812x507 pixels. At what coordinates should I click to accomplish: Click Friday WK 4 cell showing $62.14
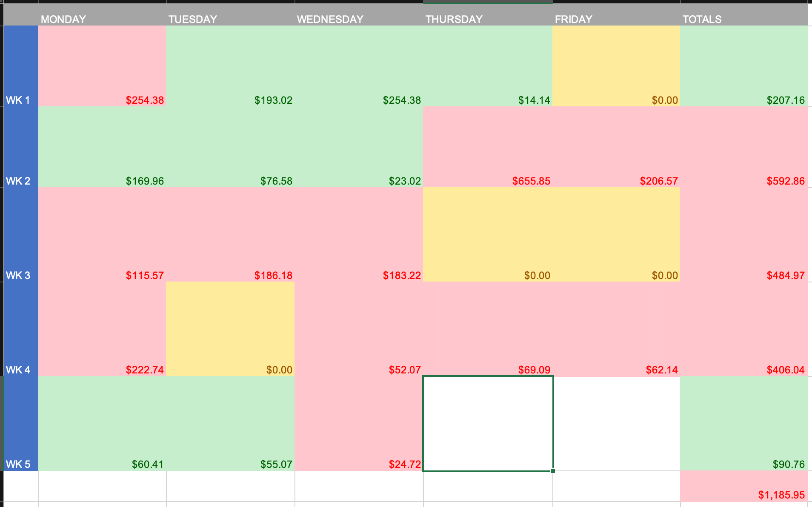[x=616, y=328]
